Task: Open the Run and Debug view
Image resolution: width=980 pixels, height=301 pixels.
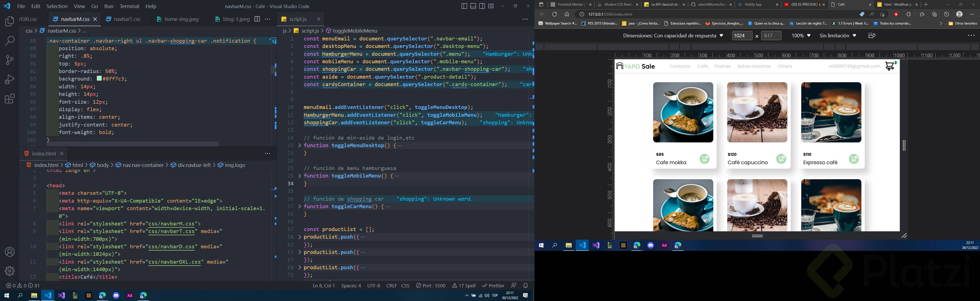Action: pyautogui.click(x=9, y=79)
